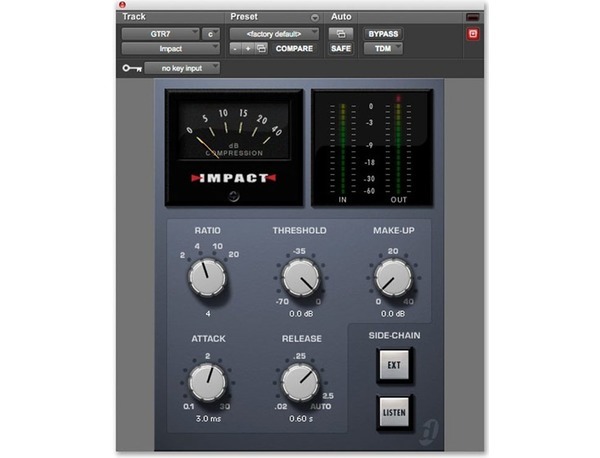Click the ratio value '4' readout
The image size is (600, 458).
[x=208, y=314]
